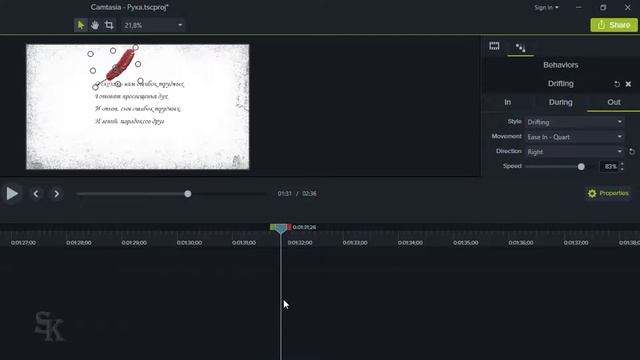640x360 pixels.
Task: Open the Style dropdown showing Drifting
Action: 575,122
